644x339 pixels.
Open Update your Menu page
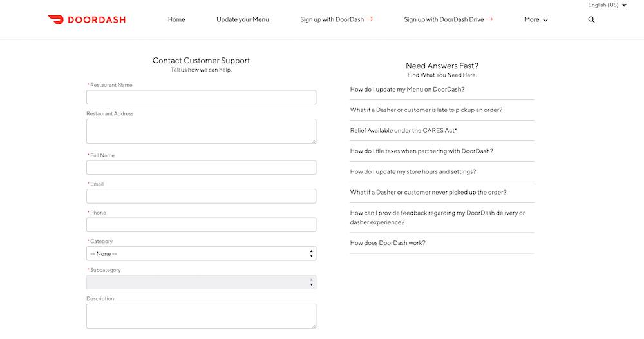243,19
